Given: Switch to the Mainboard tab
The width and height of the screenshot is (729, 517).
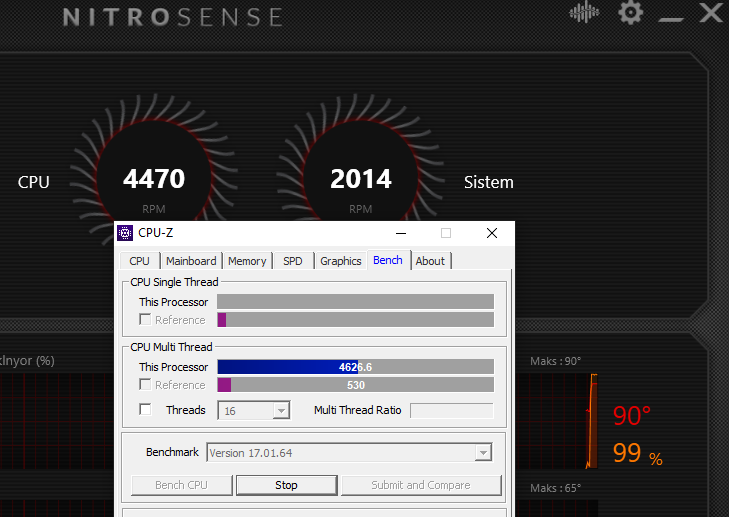Looking at the screenshot, I should pyautogui.click(x=191, y=261).
